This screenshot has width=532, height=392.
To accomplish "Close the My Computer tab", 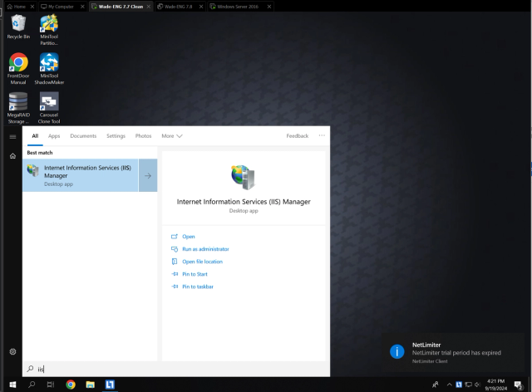I will (x=82, y=7).
